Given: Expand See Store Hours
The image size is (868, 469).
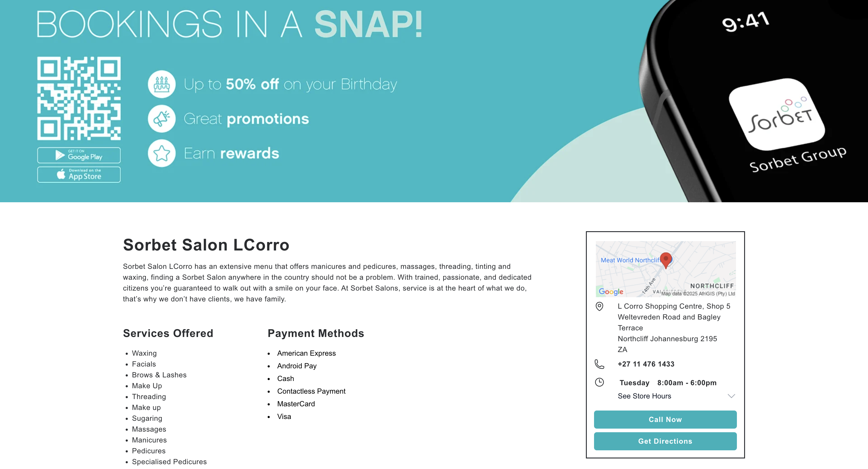Looking at the screenshot, I should click(644, 396).
